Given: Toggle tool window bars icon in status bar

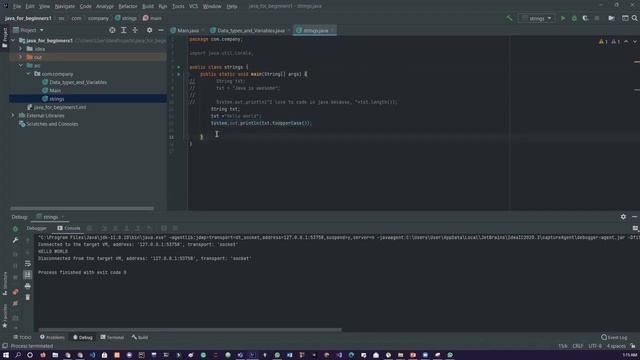Looking at the screenshot, I should [x=5, y=346].
